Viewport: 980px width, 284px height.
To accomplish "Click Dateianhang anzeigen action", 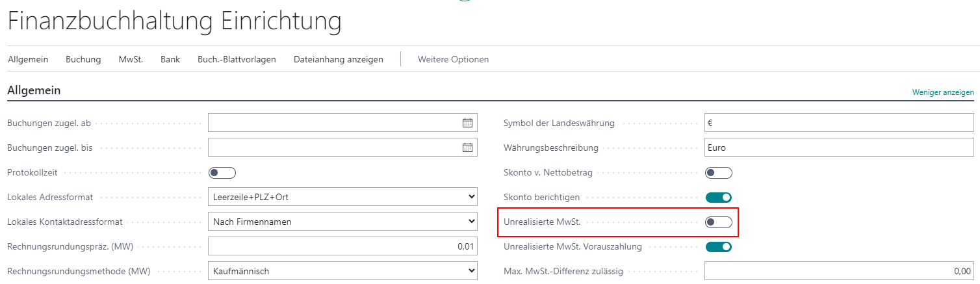I will [x=338, y=60].
